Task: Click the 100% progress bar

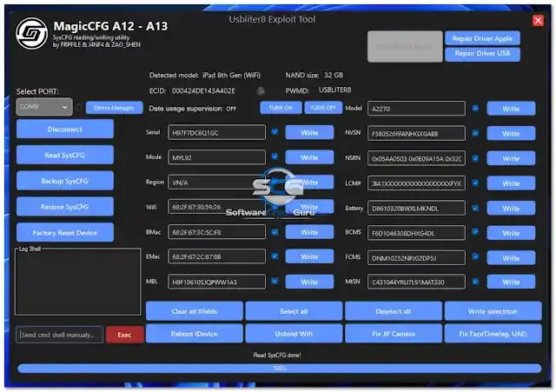Action: click(x=280, y=369)
